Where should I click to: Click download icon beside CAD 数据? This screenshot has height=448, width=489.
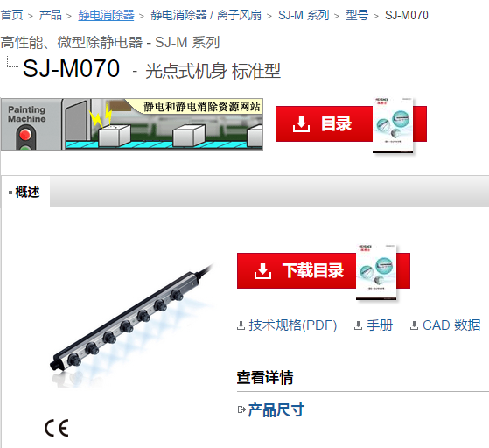pyautogui.click(x=414, y=325)
